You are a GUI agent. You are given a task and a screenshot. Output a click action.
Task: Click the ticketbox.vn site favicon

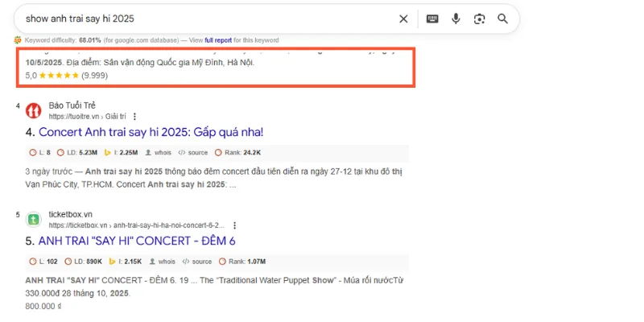[33, 219]
